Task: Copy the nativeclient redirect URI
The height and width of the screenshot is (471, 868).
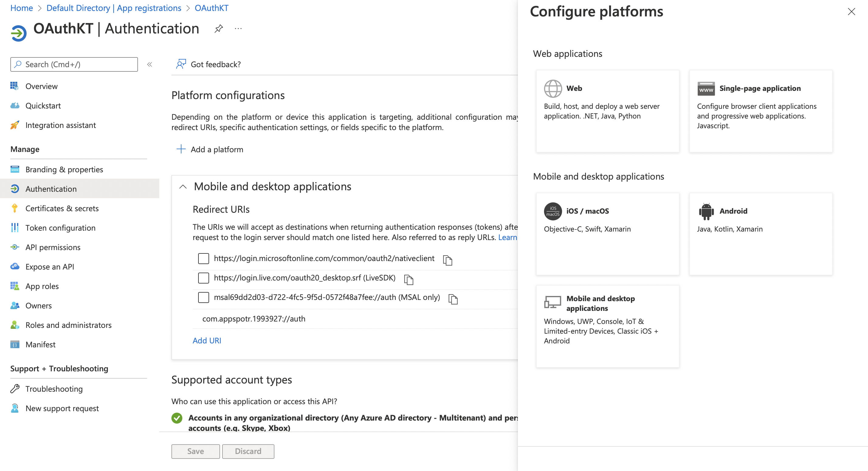Action: point(447,260)
